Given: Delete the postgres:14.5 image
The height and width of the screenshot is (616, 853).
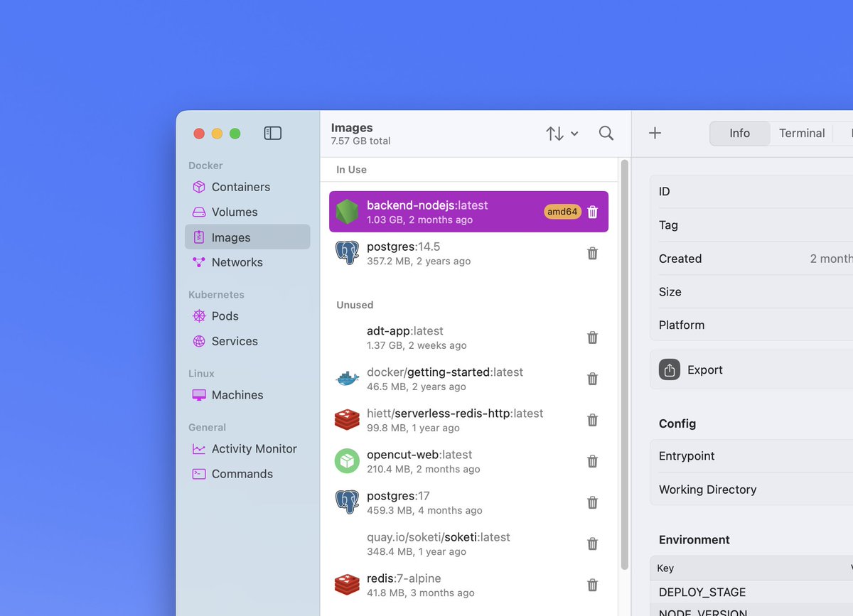Looking at the screenshot, I should pyautogui.click(x=593, y=253).
